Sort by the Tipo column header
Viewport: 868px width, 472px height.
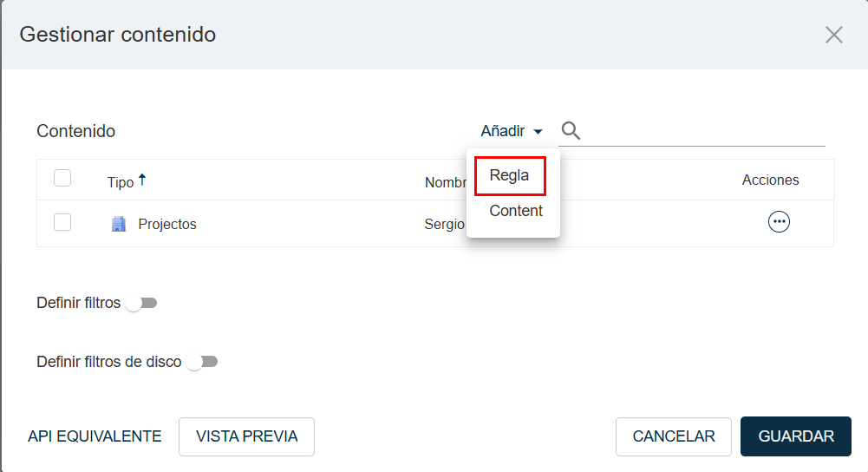tap(121, 182)
